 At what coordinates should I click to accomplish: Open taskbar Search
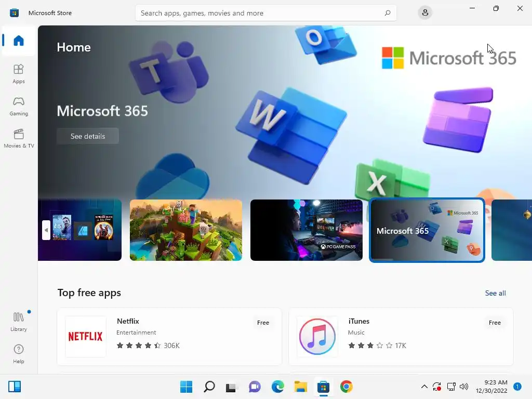tap(209, 387)
